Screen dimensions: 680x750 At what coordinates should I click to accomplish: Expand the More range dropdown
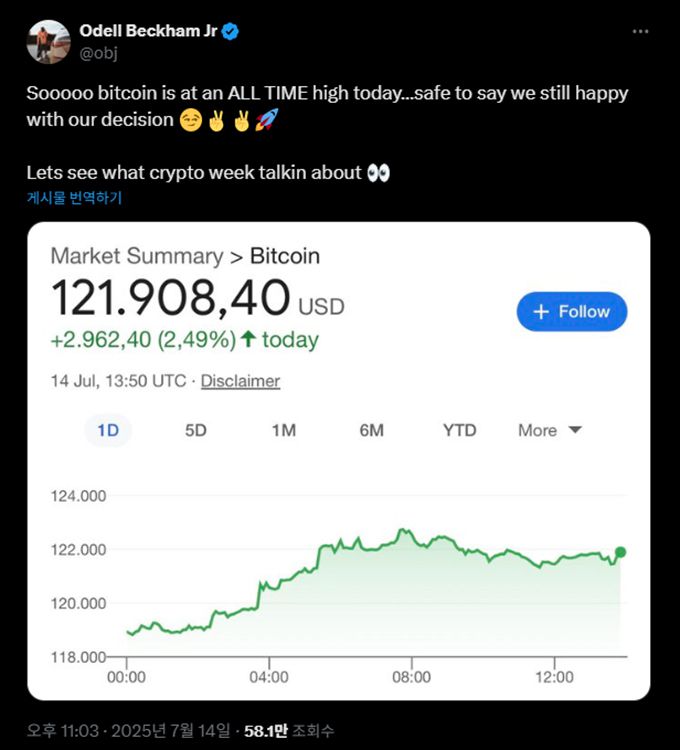pyautogui.click(x=549, y=430)
